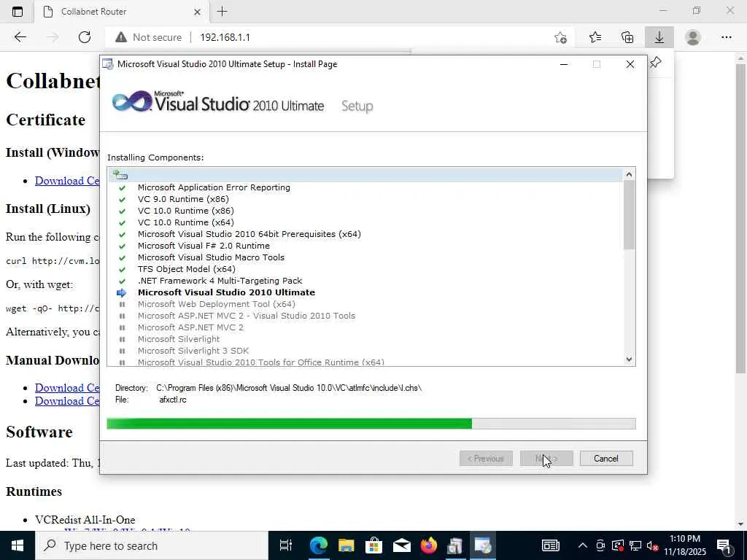Select Microsoft Silverlight 3 SDK row
Image resolution: width=747 pixels, height=560 pixels.
click(x=365, y=351)
